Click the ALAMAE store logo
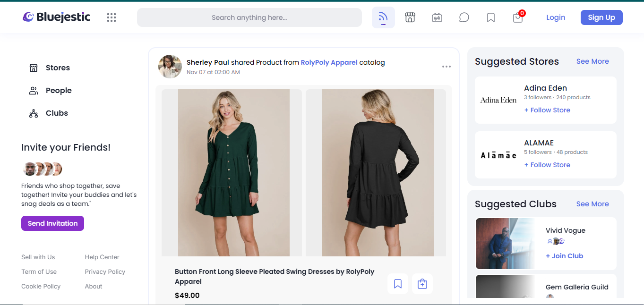Screen dimensions: 644x305 (x=498, y=155)
